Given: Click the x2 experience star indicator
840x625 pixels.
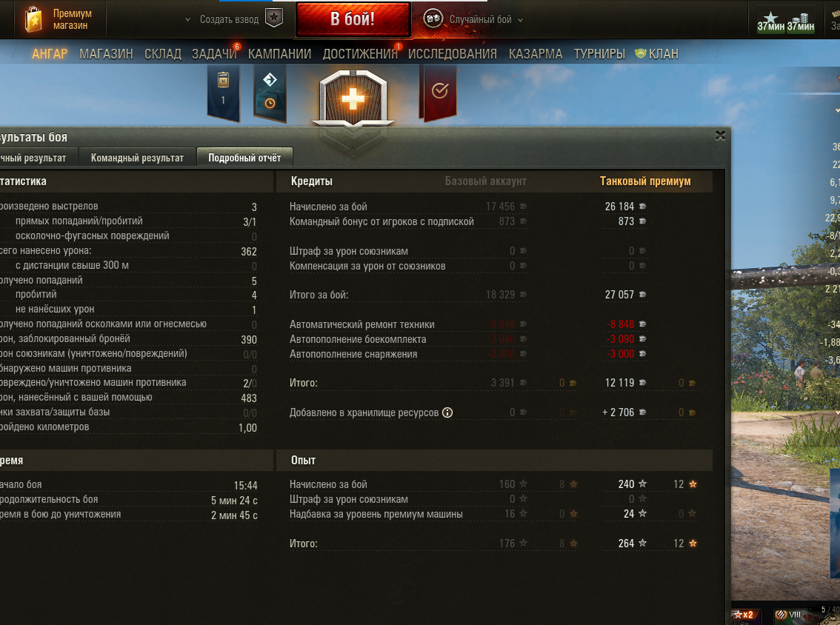Looking at the screenshot, I should [744, 615].
